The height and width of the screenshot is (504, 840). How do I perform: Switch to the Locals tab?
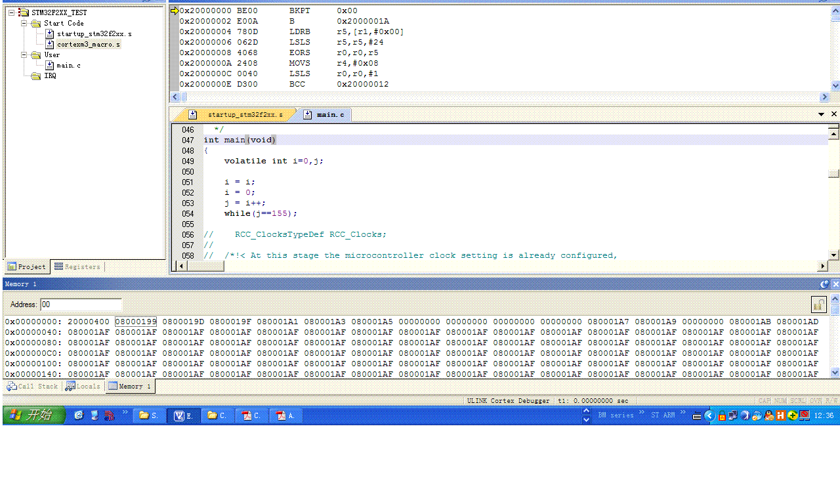pos(83,387)
